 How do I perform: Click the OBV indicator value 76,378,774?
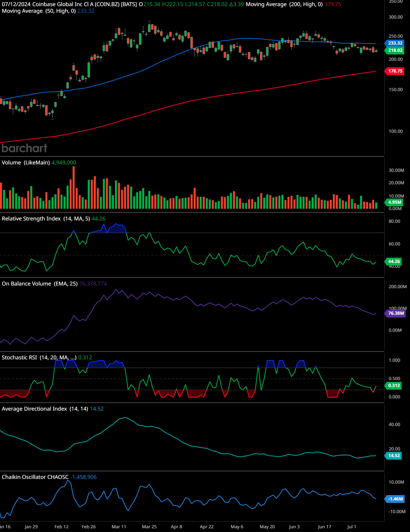point(93,284)
